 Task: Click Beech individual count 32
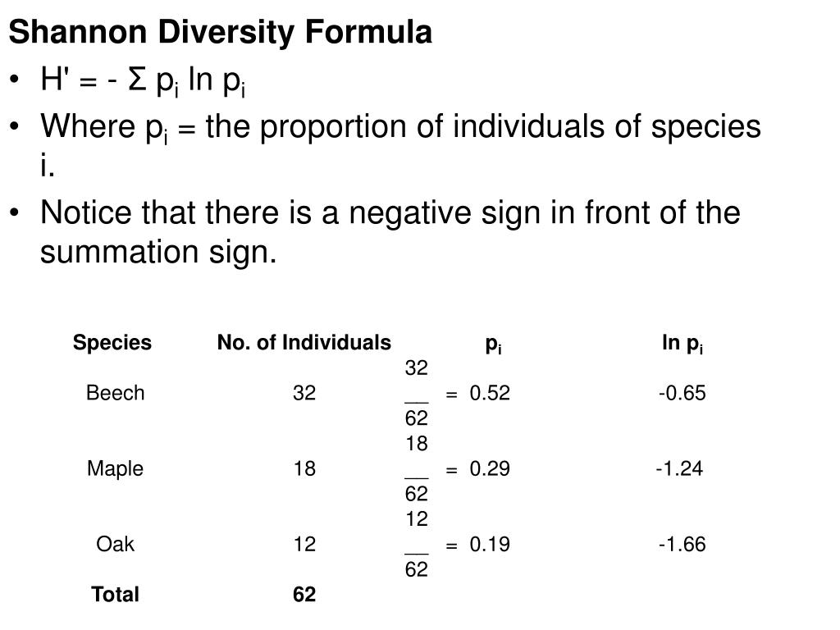304,393
